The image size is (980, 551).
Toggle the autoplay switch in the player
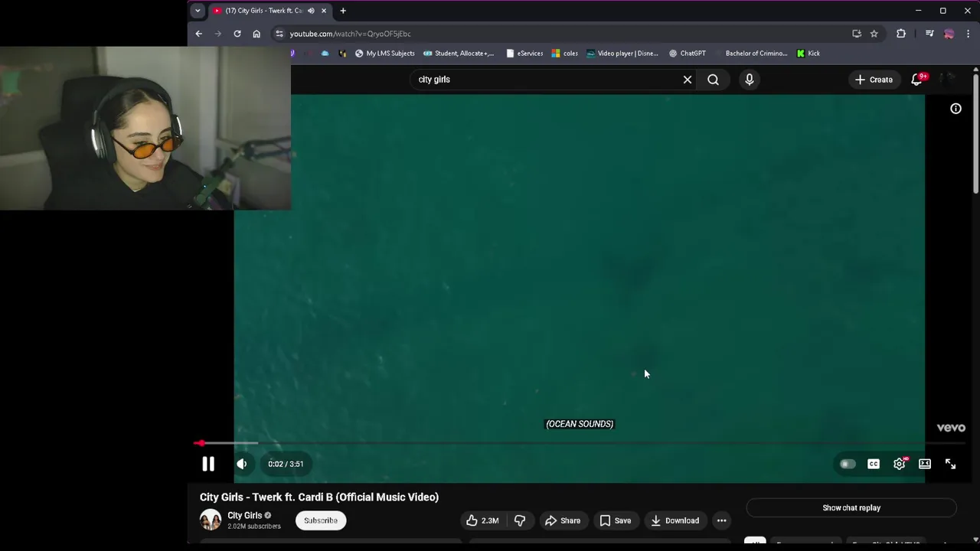click(847, 464)
